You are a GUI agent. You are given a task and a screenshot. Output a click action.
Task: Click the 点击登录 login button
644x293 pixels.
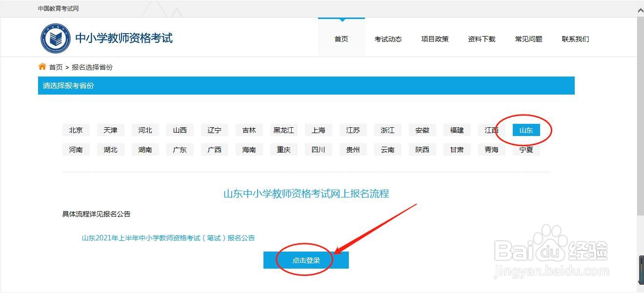click(306, 259)
